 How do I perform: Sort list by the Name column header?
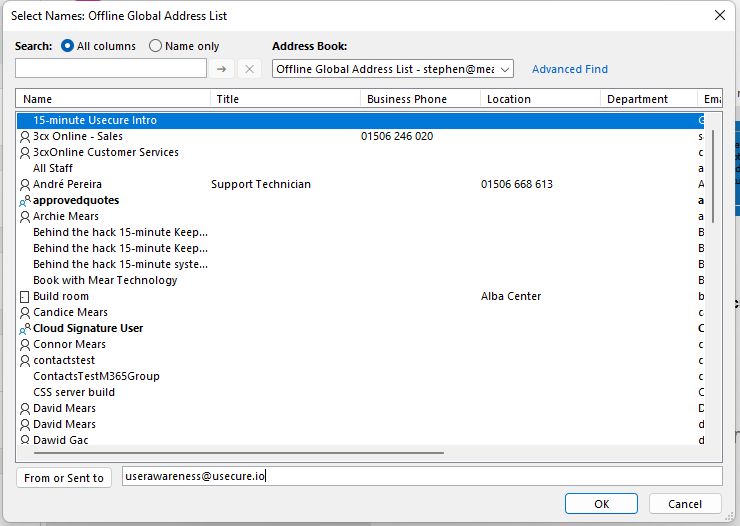(x=113, y=99)
